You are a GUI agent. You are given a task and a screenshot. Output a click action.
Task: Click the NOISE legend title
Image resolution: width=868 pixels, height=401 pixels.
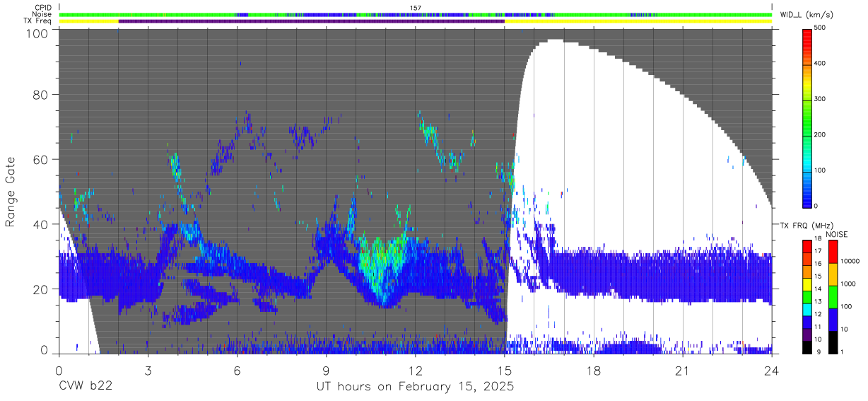click(837, 235)
